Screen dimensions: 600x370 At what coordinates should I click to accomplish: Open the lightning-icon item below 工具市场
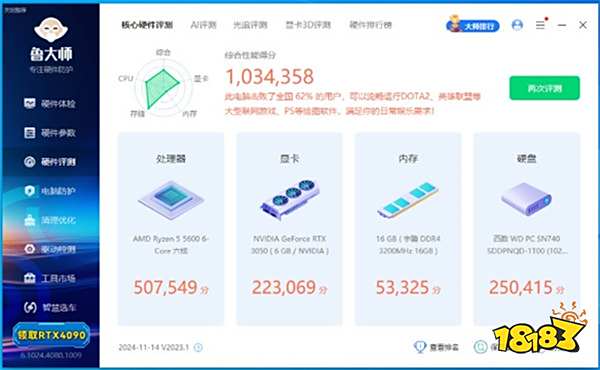coord(50,307)
